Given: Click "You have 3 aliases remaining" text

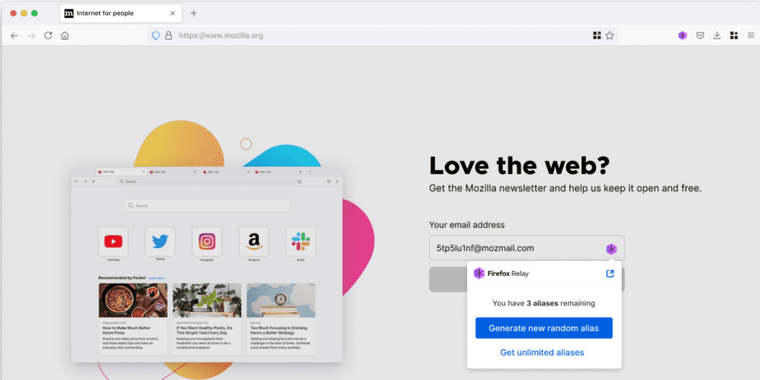Looking at the screenshot, I should (543, 303).
